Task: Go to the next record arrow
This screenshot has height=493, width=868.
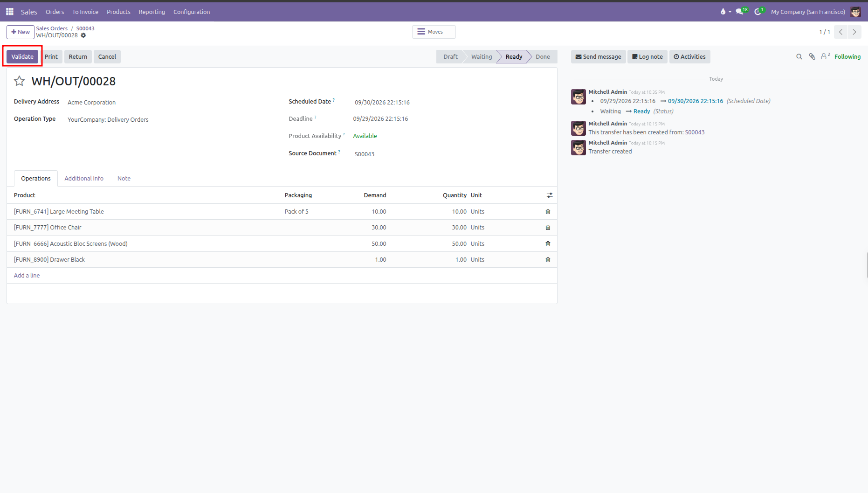Action: coord(854,32)
